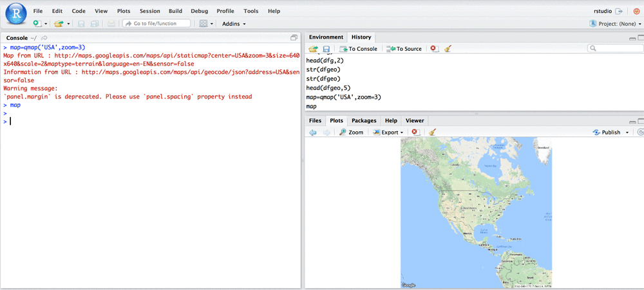
Task: Save history to file icon
Action: tap(327, 48)
